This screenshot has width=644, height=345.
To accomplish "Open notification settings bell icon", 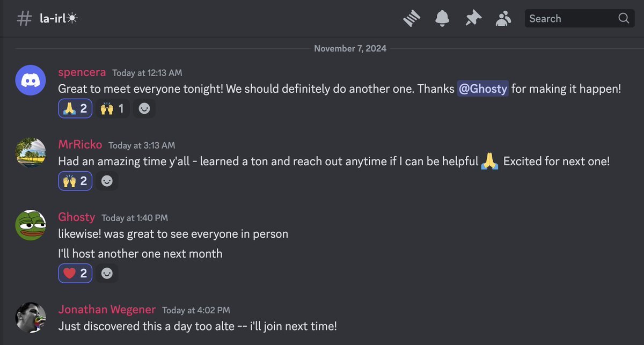I will pyautogui.click(x=442, y=19).
